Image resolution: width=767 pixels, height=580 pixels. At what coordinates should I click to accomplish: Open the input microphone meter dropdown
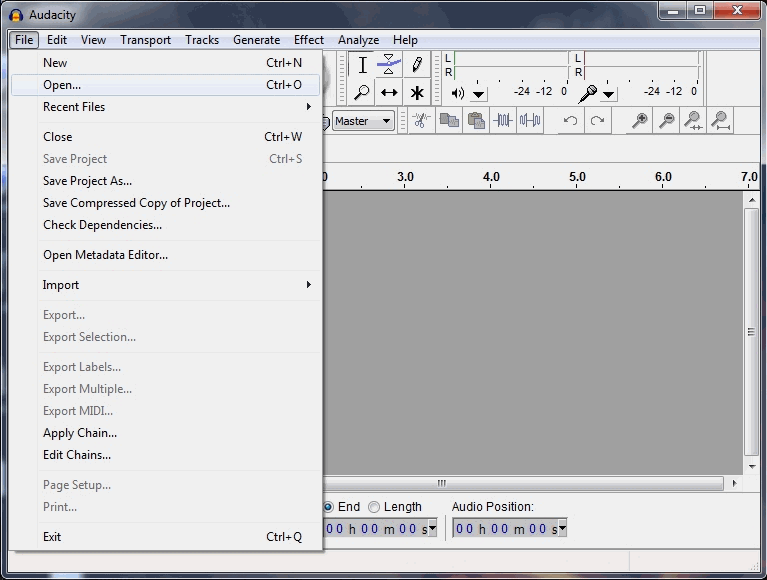pos(609,93)
